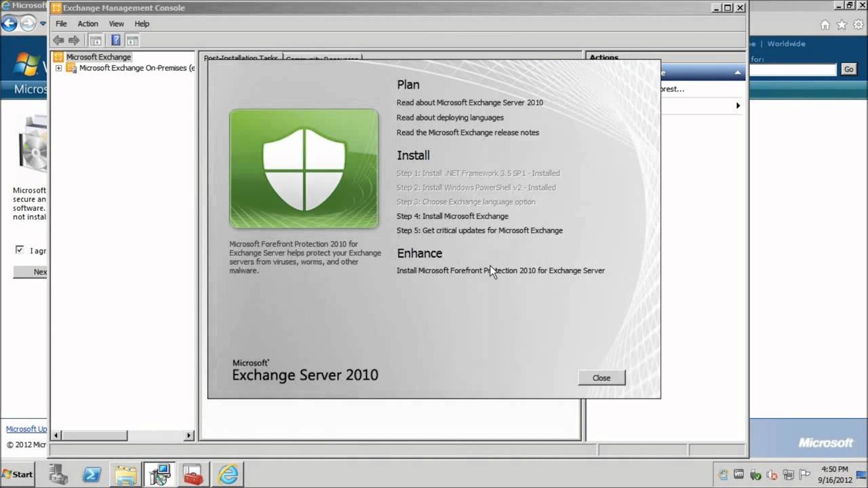The width and height of the screenshot is (868, 488).
Task: Click the MMC toolbar Forward arrow
Action: coord(74,40)
